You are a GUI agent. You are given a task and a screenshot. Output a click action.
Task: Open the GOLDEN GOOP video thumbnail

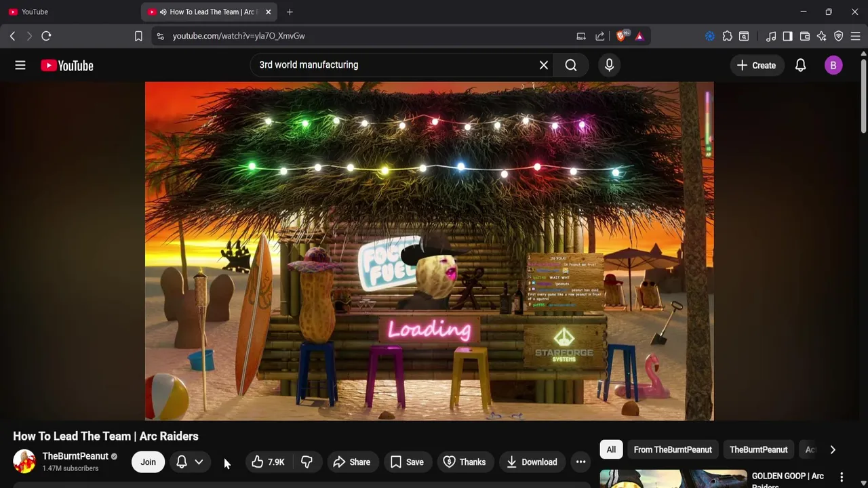click(x=673, y=479)
